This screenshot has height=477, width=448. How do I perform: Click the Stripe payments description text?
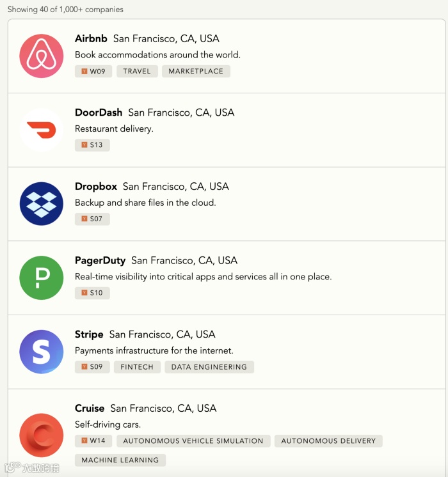(x=154, y=350)
